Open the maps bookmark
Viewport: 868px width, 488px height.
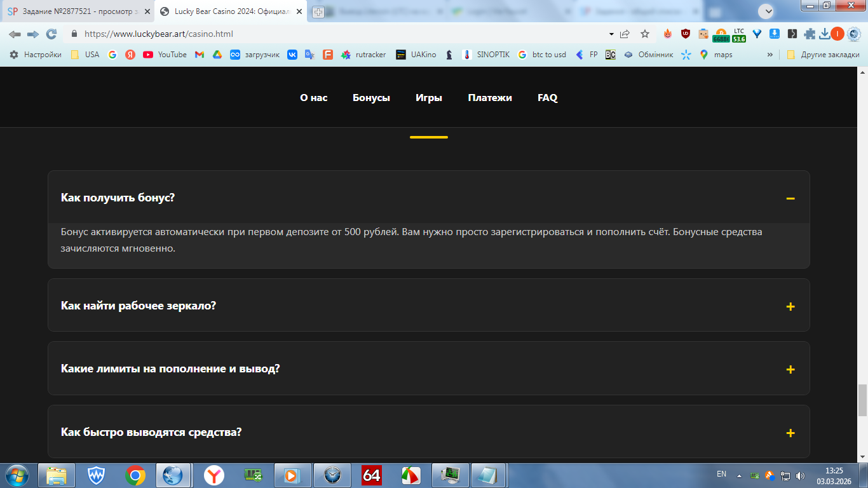pos(715,55)
